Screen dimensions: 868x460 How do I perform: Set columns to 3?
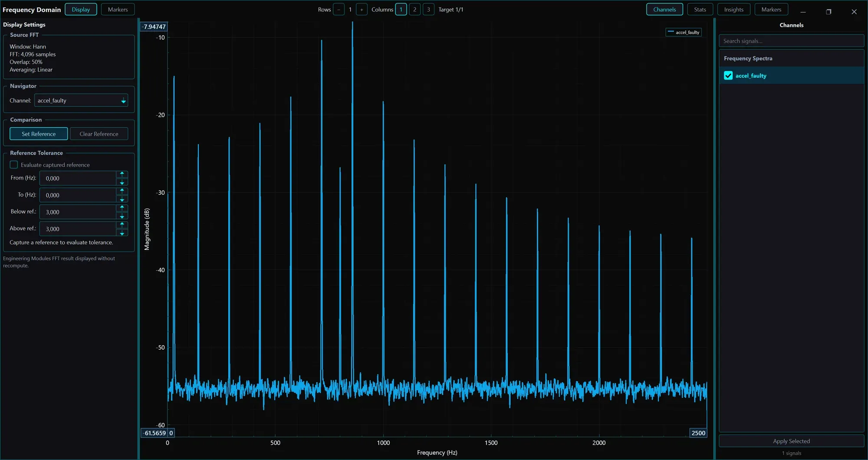(x=428, y=10)
